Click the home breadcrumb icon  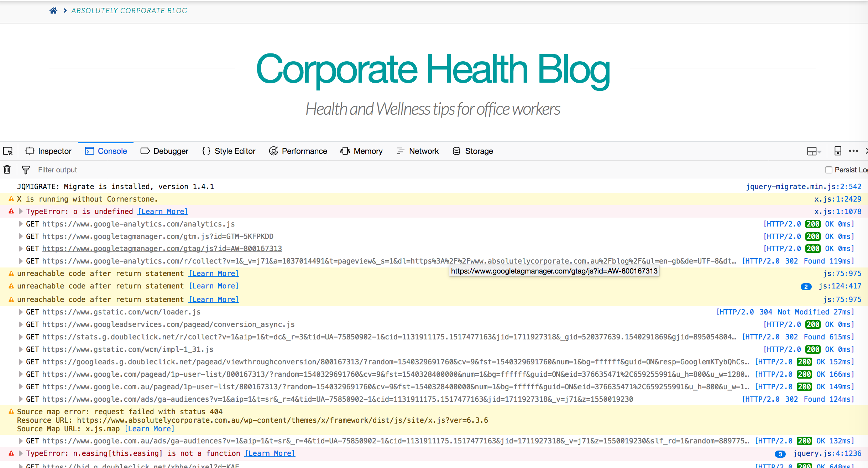pos(53,11)
